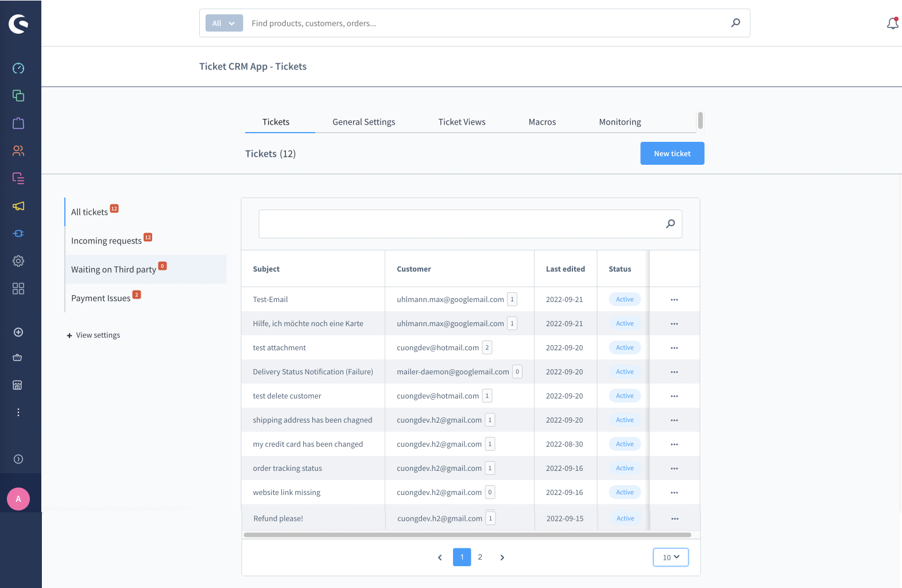Go to previous page arrow
The height and width of the screenshot is (588, 902).
pos(440,558)
